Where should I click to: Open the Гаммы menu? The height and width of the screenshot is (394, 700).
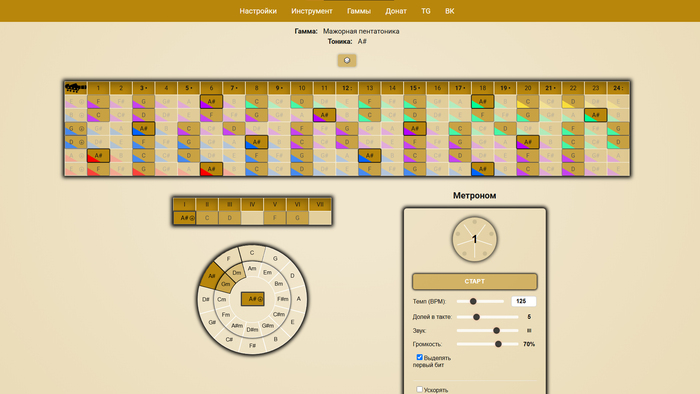pos(359,11)
